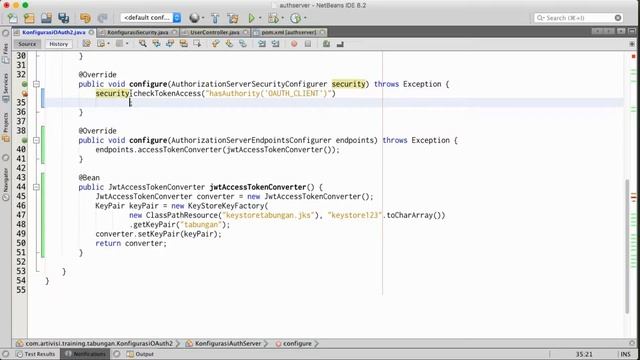Viewport: 640px width, 360px height.
Task: Click the Build Project hammer icon
Action: (x=215, y=18)
